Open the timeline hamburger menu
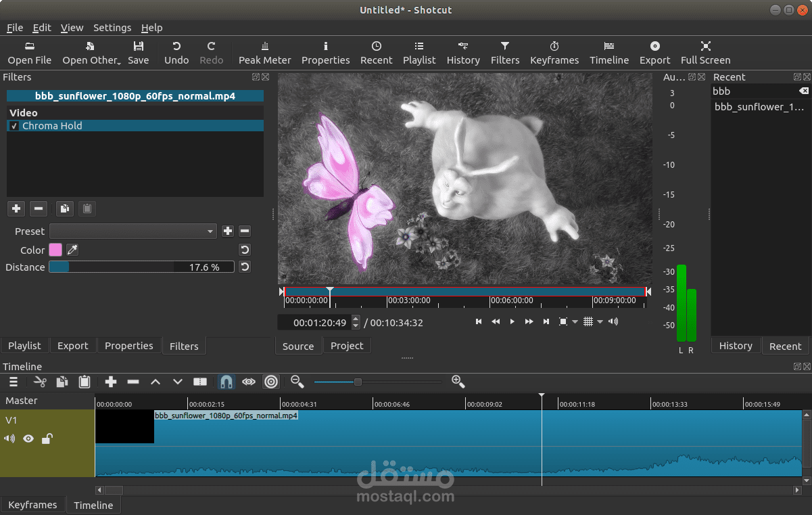Image resolution: width=812 pixels, height=515 pixels. tap(13, 382)
